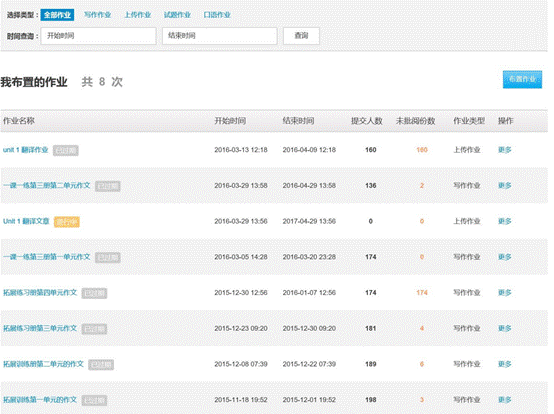Choose the 试题作业 filter
The width and height of the screenshot is (554, 414).
[x=177, y=15]
